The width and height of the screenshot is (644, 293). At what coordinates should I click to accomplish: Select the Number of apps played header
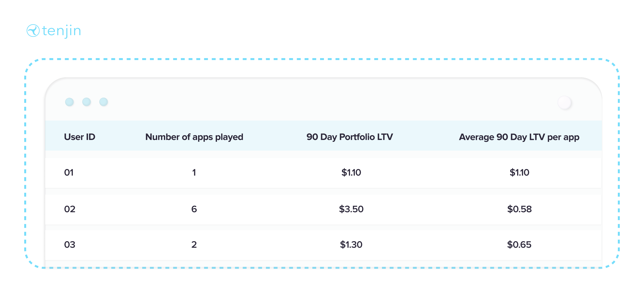(x=194, y=137)
